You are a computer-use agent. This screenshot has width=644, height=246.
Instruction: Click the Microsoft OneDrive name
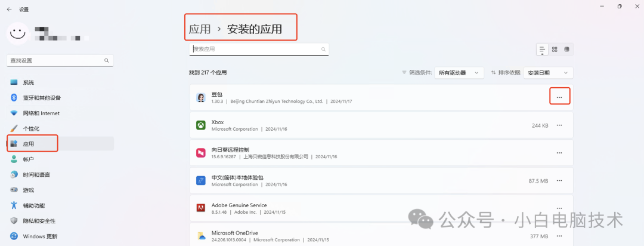(x=234, y=233)
